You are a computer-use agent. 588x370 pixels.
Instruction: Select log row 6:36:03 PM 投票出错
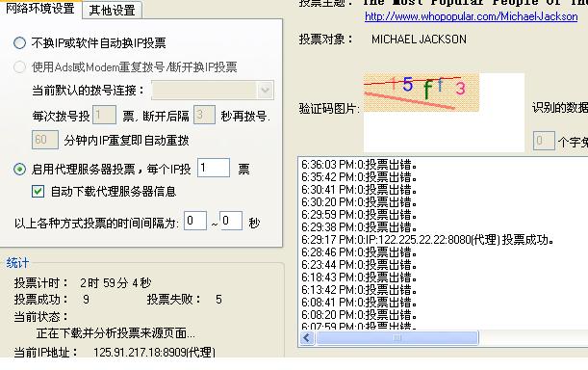[x=359, y=165]
